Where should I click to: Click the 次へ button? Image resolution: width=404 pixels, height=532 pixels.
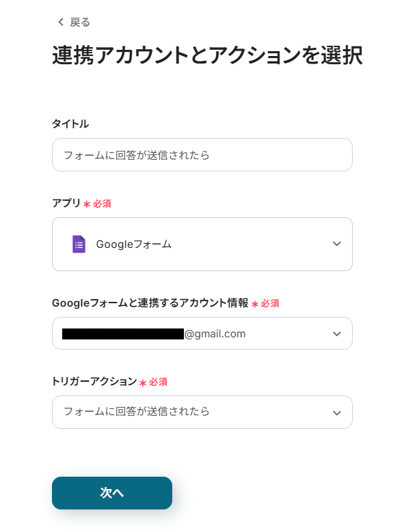click(x=112, y=492)
